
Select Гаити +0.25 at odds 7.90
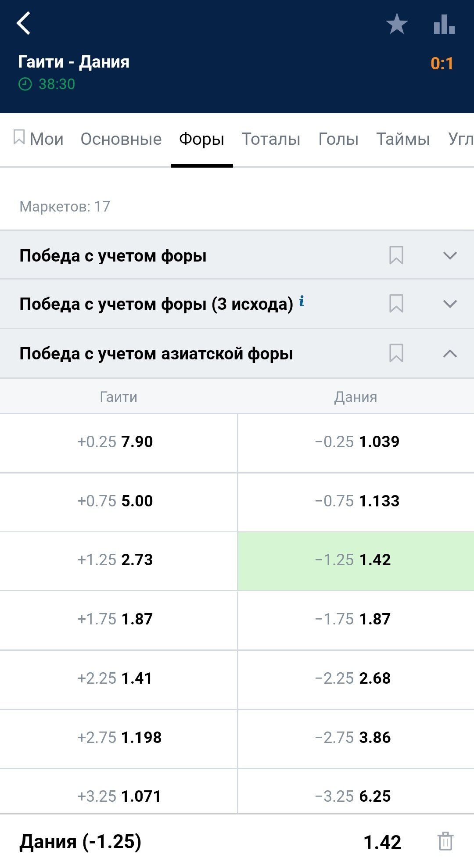118,442
